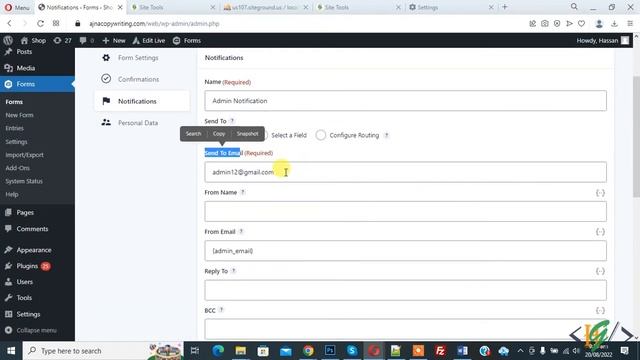Open Howdy, Hassan account menu
Screen dimensions: 640x360
[x=602, y=40]
